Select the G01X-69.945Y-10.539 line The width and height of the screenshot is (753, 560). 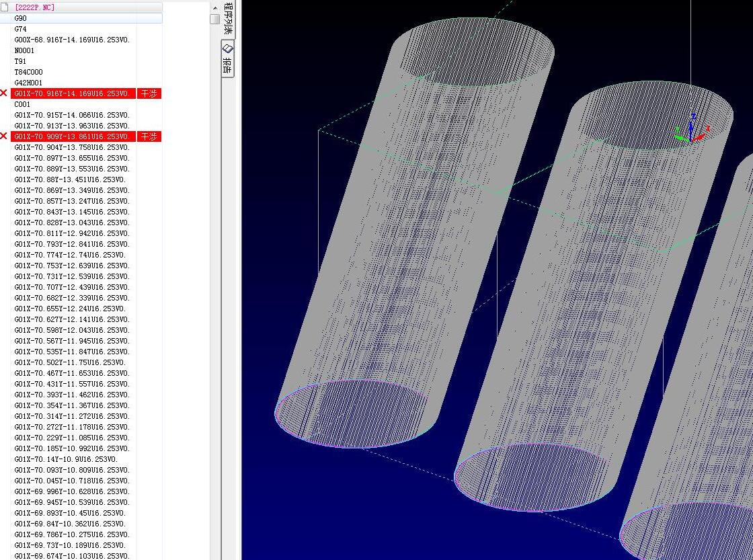point(72,502)
